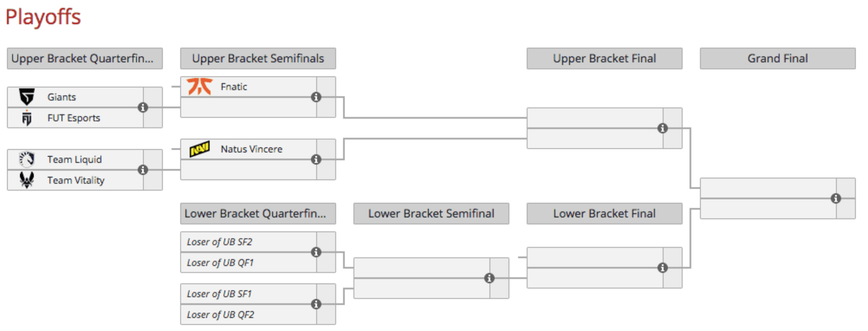This screenshot has height=331, width=868.
Task: Click info icon for Loser of UB SF1 match
Action: (x=316, y=304)
